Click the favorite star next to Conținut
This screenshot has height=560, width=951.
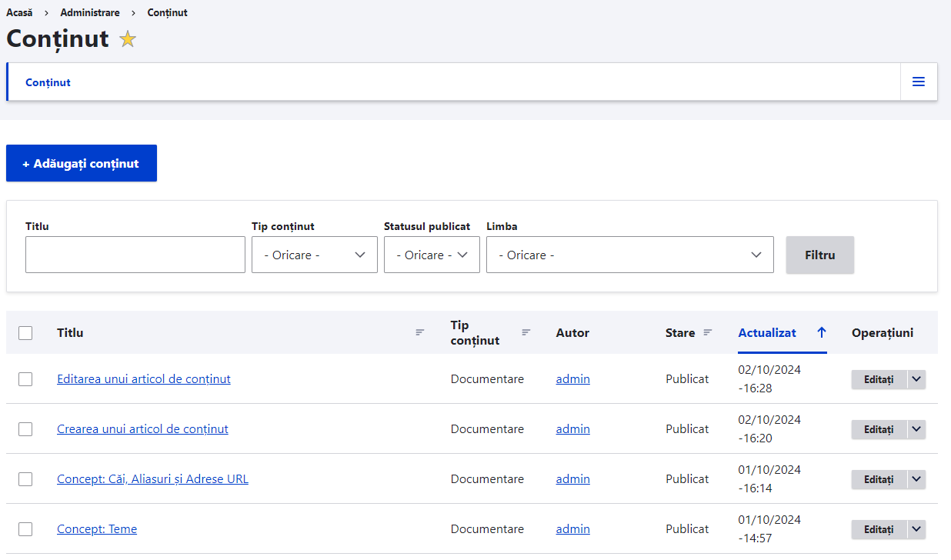pos(128,39)
